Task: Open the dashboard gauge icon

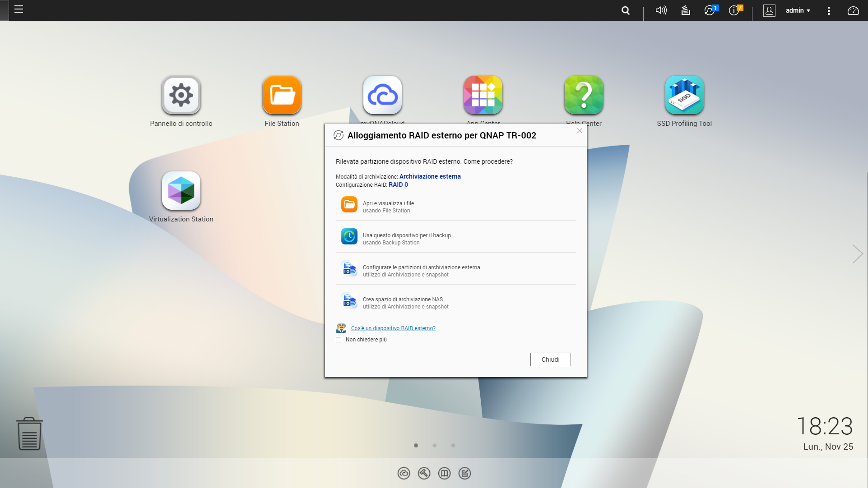Action: (x=853, y=10)
